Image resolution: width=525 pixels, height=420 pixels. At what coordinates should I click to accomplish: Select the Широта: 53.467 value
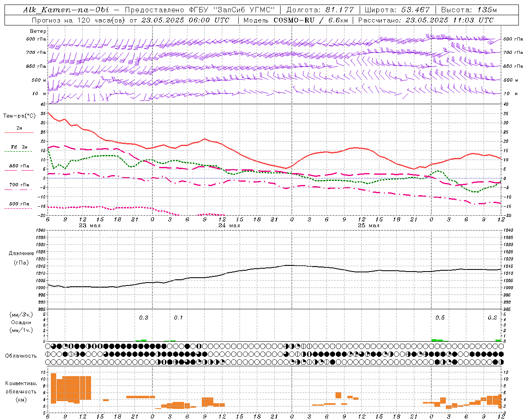tap(397, 10)
